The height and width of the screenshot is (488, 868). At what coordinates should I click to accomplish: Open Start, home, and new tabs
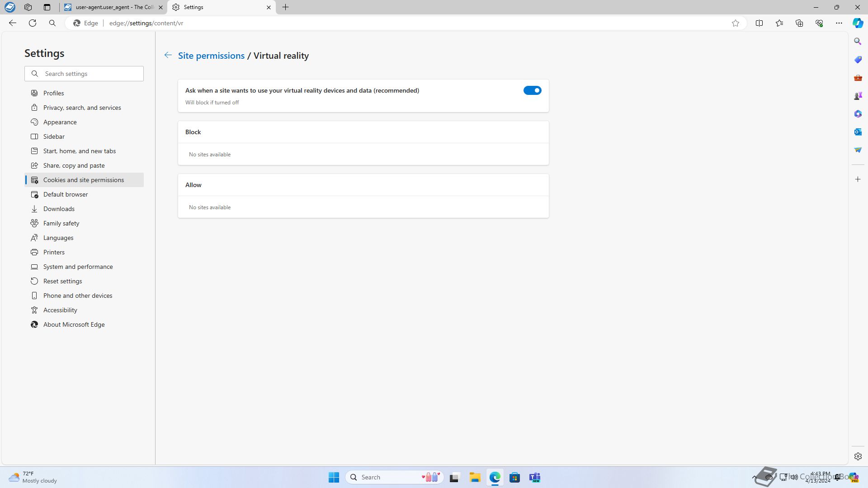pos(84,151)
